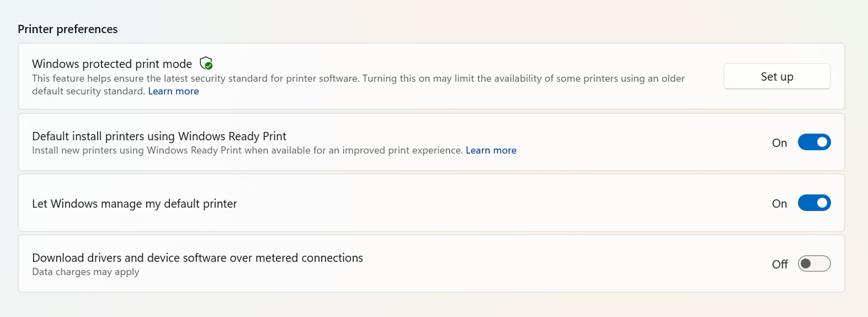The width and height of the screenshot is (868, 317).
Task: Click the Install new printers description text
Action: pos(247,150)
